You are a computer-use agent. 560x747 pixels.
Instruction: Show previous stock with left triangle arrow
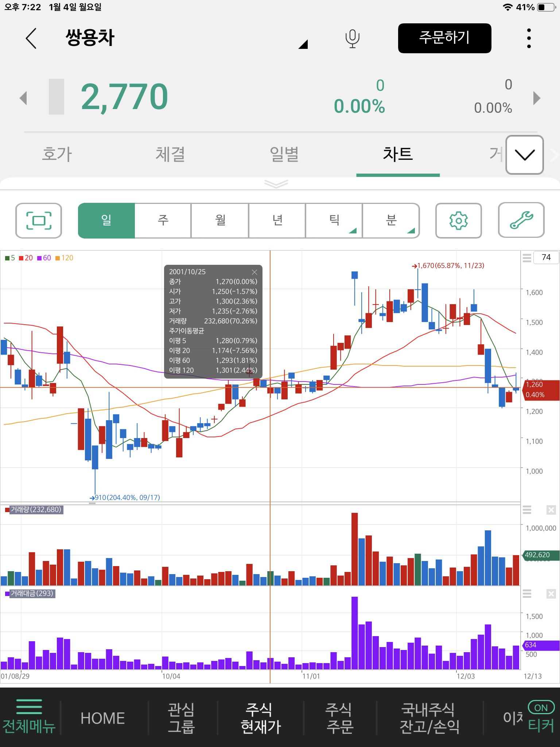[x=23, y=98]
